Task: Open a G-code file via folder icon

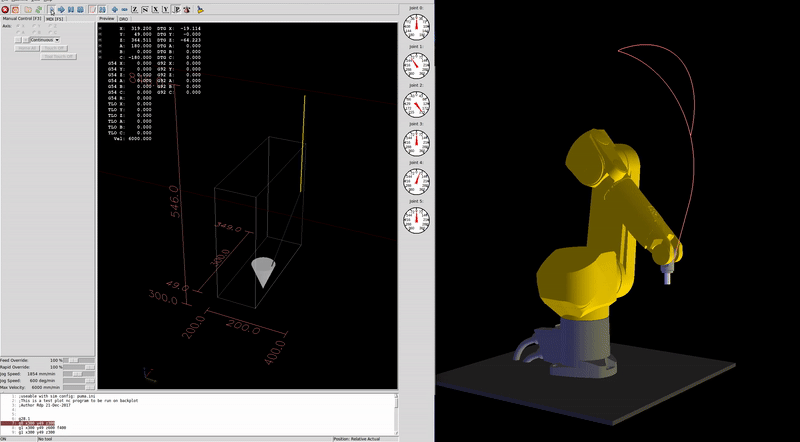Action: [x=28, y=10]
